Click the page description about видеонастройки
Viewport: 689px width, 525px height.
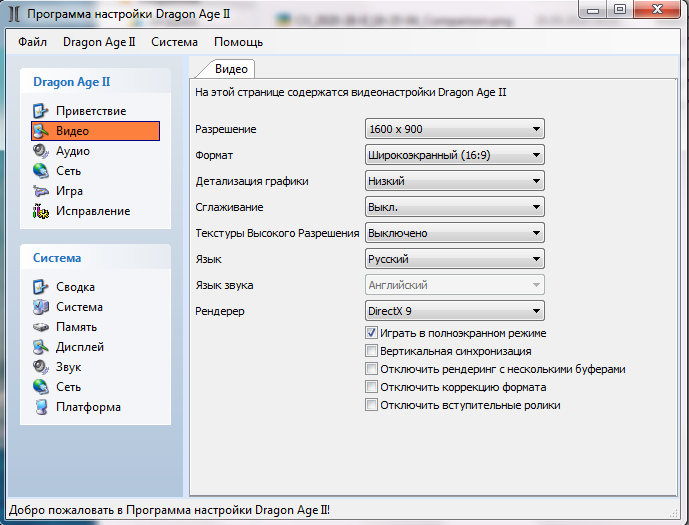(x=351, y=92)
